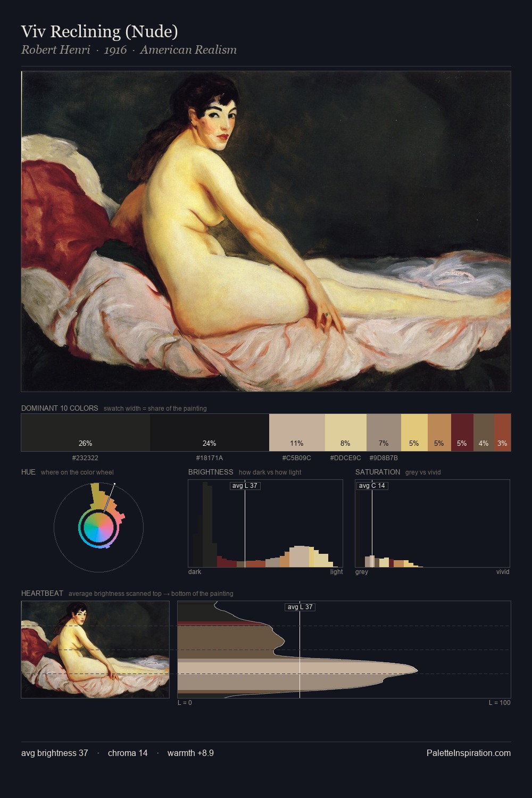Click the 'avg L 37' heartbeat label
Image resolution: width=532 pixels, height=798 pixels.
click(x=300, y=607)
